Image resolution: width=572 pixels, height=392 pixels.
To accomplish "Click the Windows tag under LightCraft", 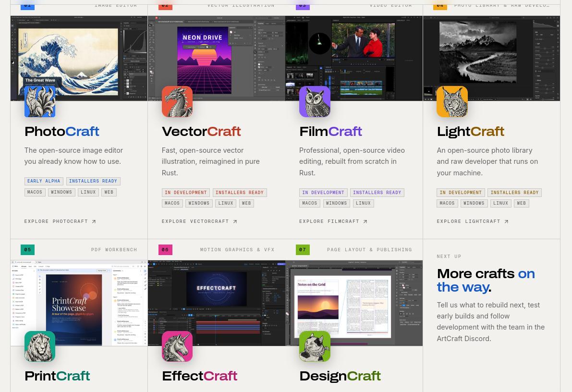I will tap(474, 203).
